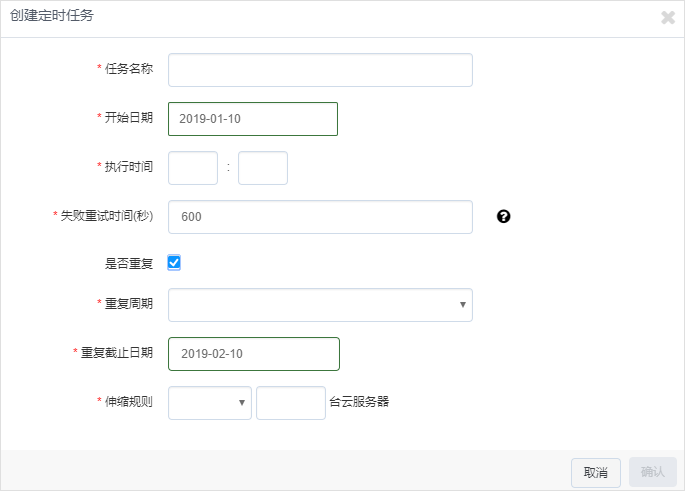The width and height of the screenshot is (685, 491).
Task: Click the 失败重试时间(秒) label
Action: (107, 215)
